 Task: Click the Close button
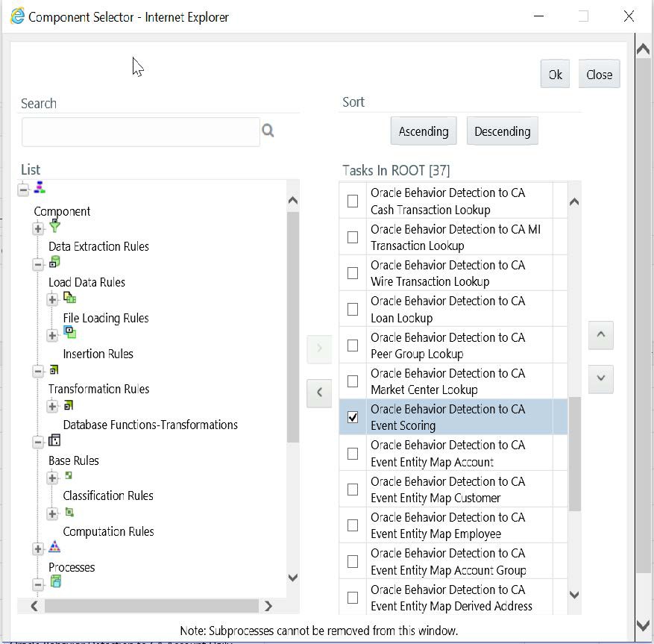pos(599,75)
